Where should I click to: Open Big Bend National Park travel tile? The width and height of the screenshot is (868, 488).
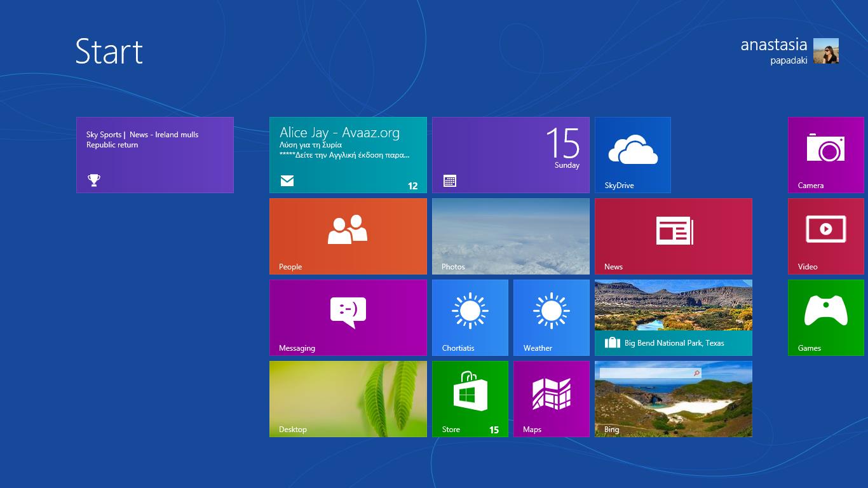[x=674, y=318]
